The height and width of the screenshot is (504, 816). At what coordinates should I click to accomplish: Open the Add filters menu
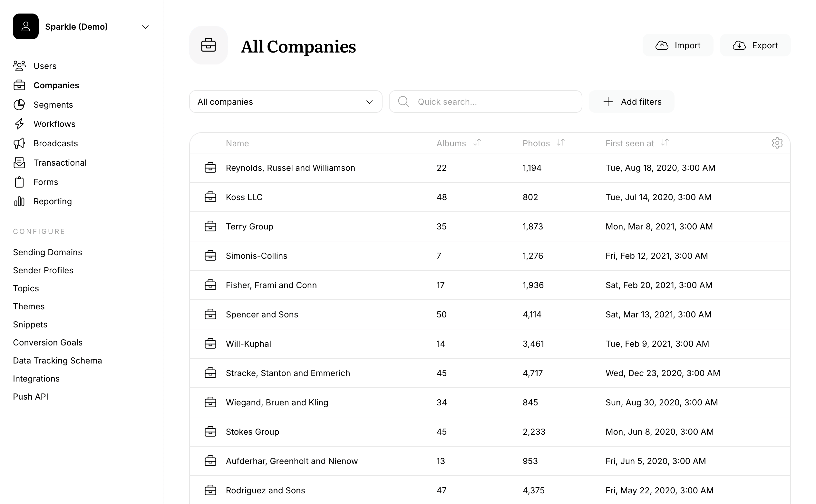(631, 102)
